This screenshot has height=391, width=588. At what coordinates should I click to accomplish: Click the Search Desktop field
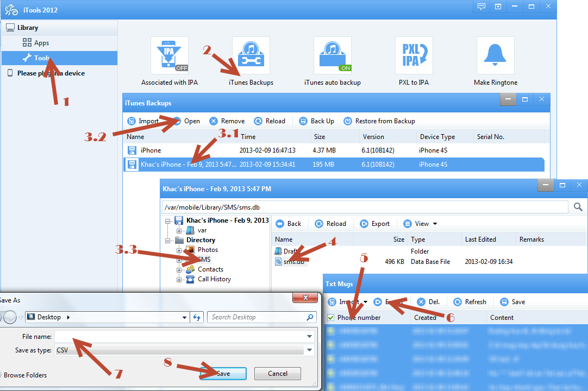click(262, 317)
